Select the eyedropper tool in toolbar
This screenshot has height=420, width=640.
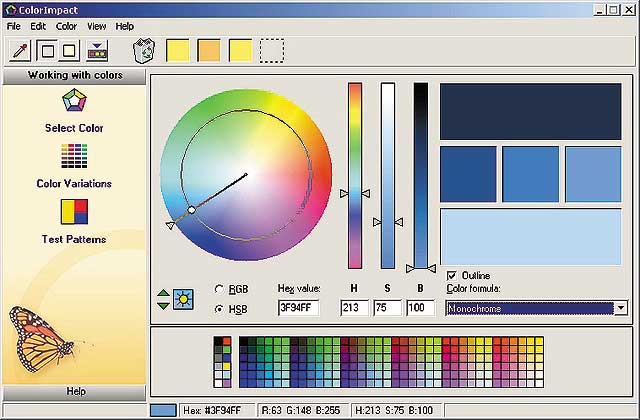tap(20, 51)
